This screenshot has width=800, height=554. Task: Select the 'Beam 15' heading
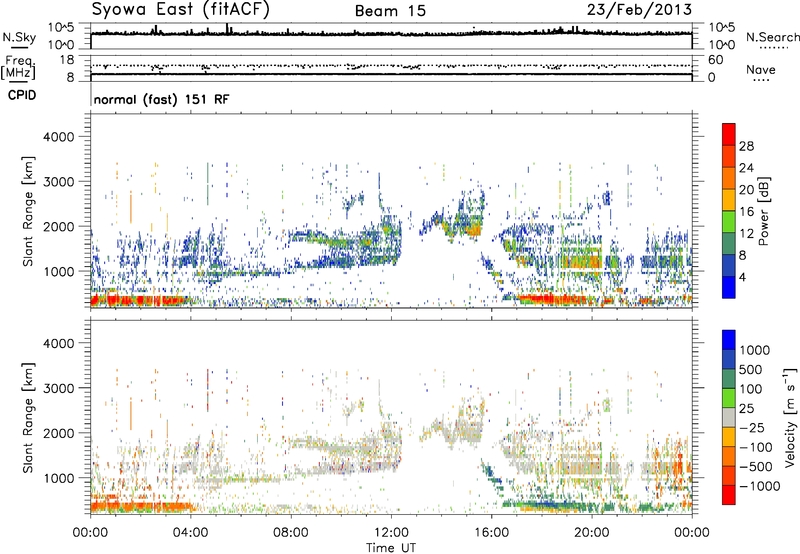tap(390, 11)
